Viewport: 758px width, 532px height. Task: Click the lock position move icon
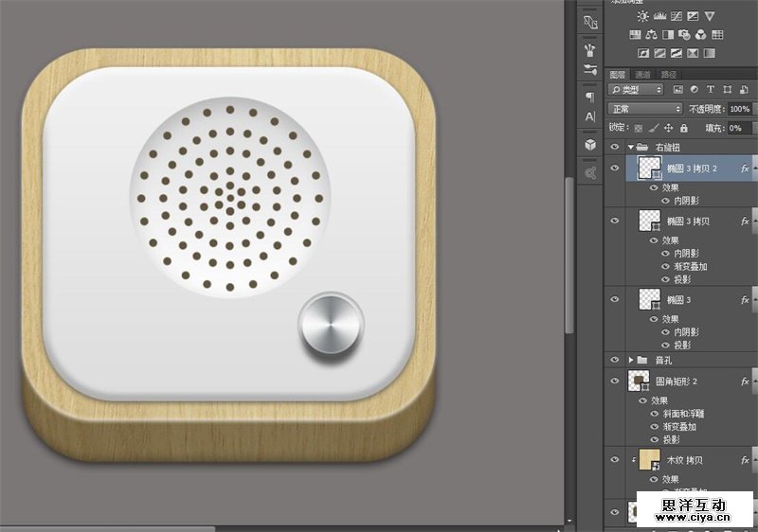coord(668,128)
